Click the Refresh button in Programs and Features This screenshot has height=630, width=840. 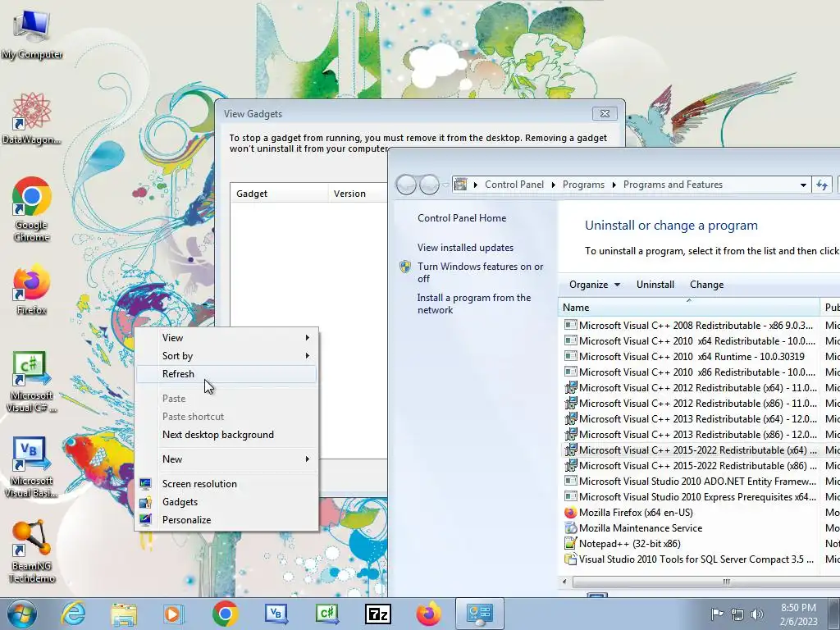pyautogui.click(x=822, y=185)
